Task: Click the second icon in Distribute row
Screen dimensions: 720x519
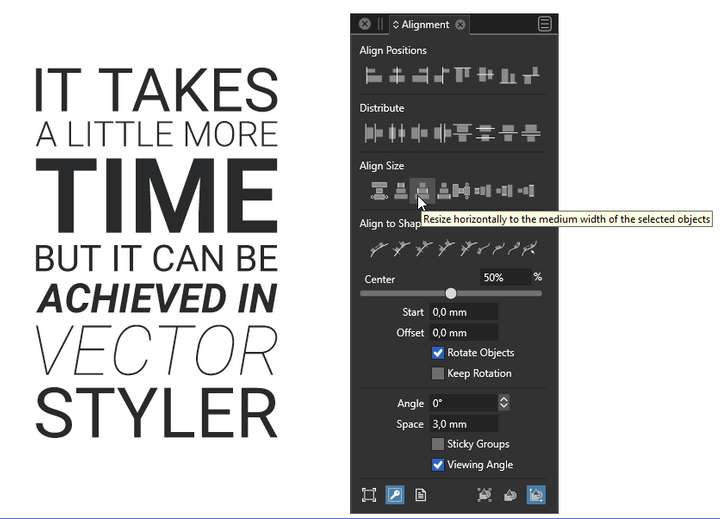Action: (x=396, y=133)
